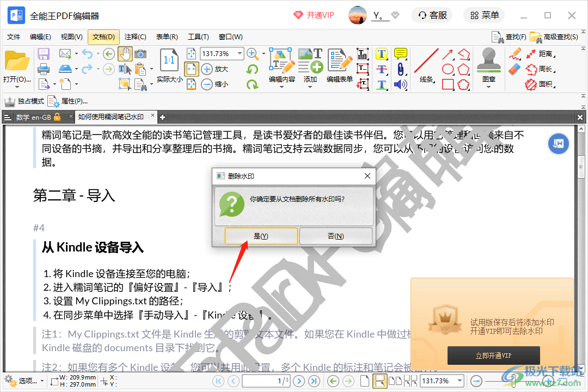
Task: Click the send by email envelope icon
Action: [65, 54]
